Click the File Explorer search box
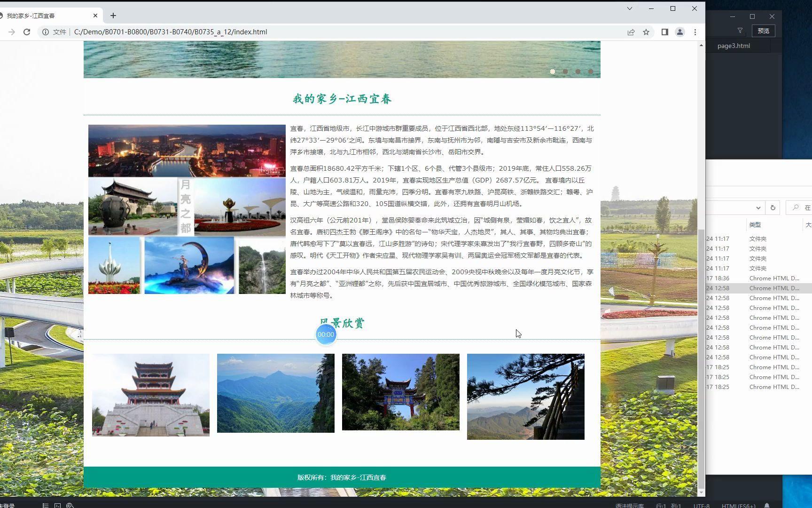Viewport: 812px width, 508px height. coord(799,207)
